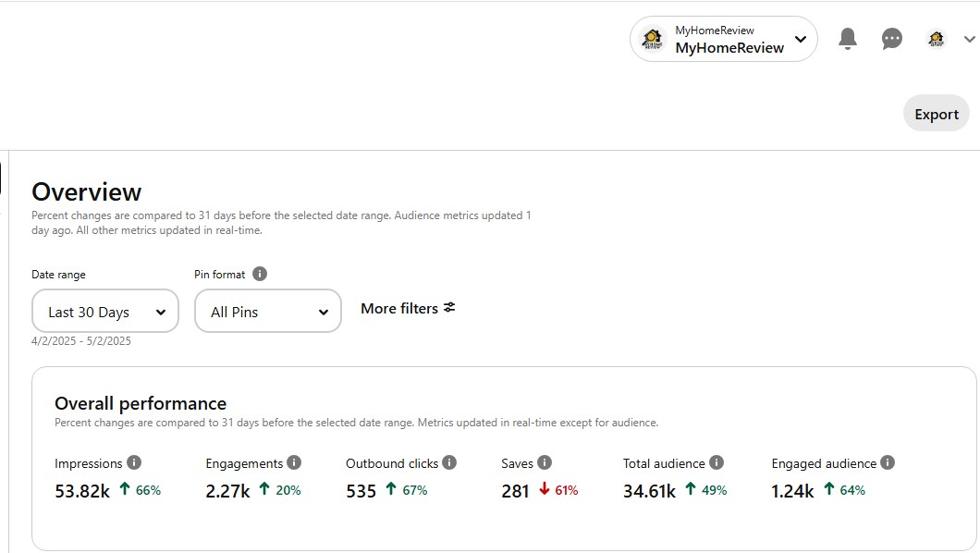Select the Outbound clicks value 535
Viewport: 980px width, 553px height.
point(361,491)
